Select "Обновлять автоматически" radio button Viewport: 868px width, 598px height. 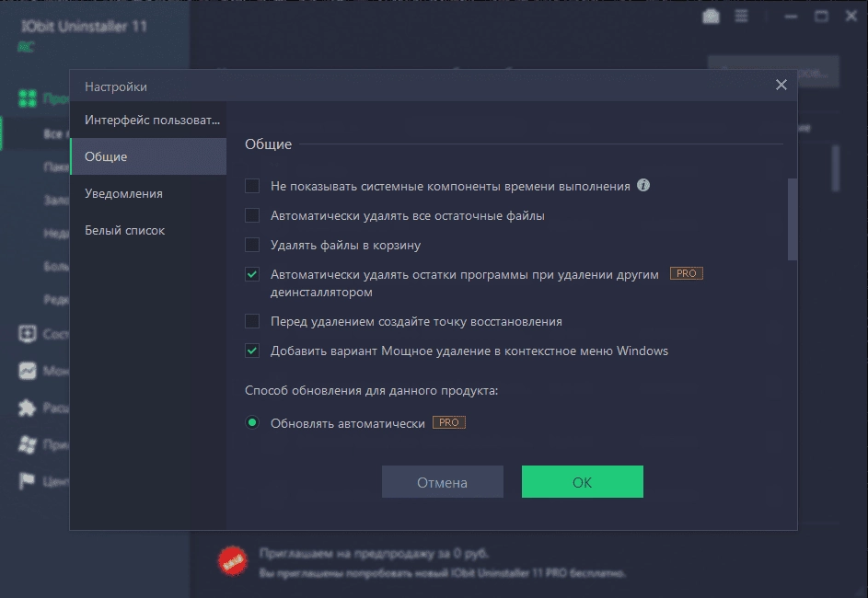coord(252,422)
